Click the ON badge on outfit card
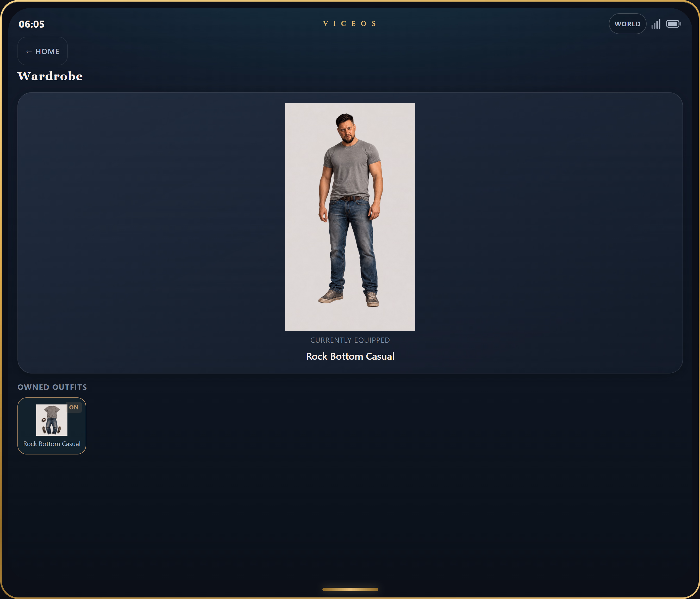Screen dimensions: 700x599 [x=74, y=407]
